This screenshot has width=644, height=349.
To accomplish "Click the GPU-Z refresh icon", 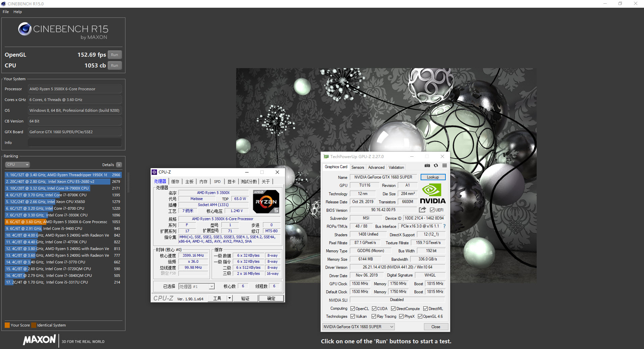I will (x=436, y=165).
